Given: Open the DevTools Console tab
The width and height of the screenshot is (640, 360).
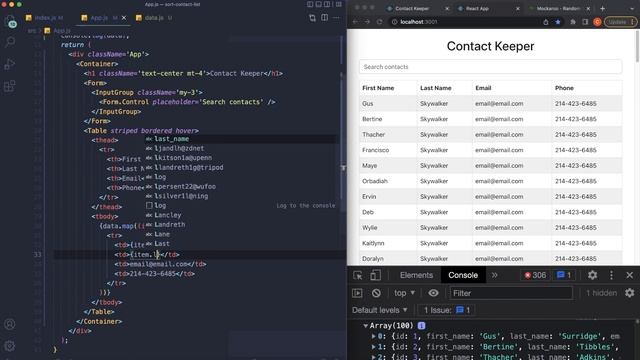Looking at the screenshot, I should [x=463, y=276].
